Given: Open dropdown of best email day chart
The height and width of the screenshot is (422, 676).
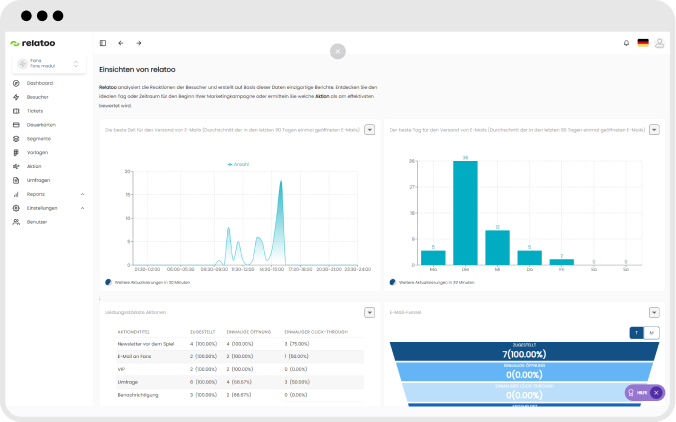Looking at the screenshot, I should (x=654, y=130).
